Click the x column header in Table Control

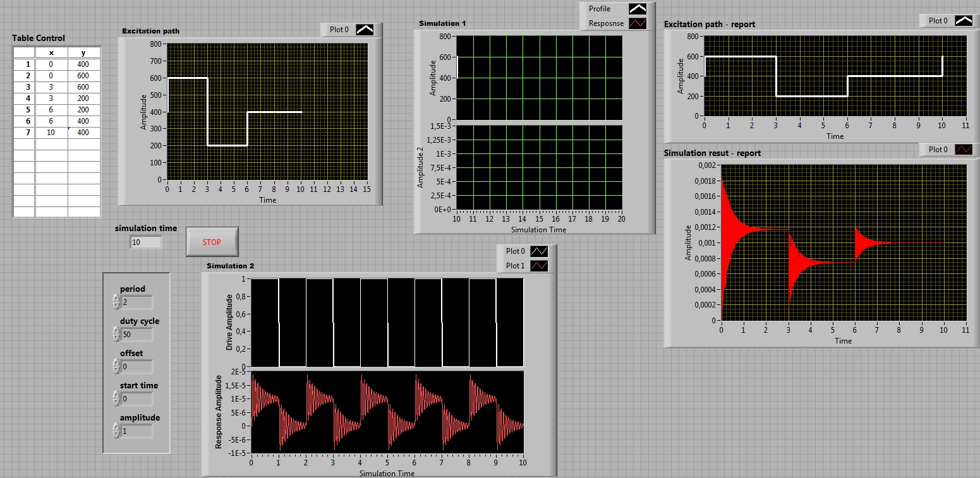[x=52, y=53]
